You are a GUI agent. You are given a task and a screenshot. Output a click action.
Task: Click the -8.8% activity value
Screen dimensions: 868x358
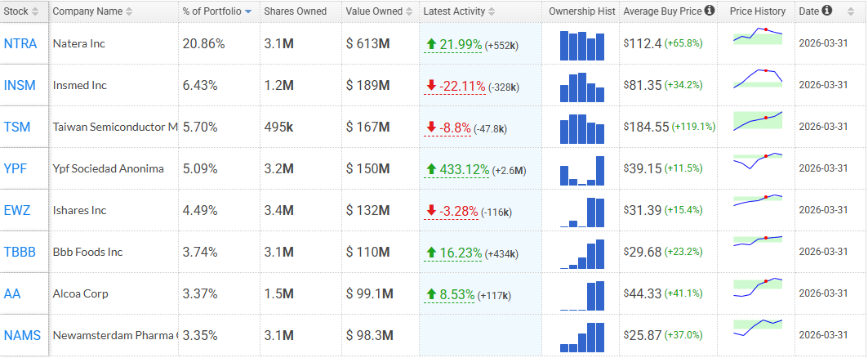pyautogui.click(x=455, y=128)
